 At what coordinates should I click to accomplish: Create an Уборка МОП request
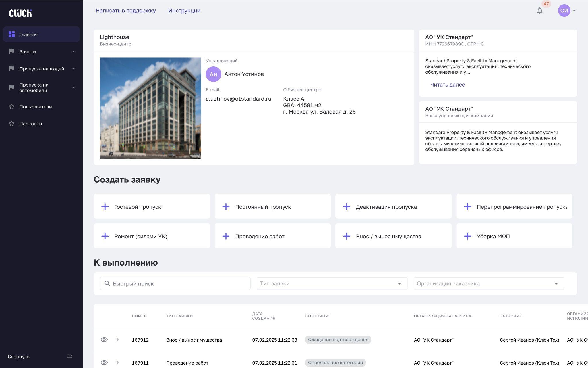(514, 236)
